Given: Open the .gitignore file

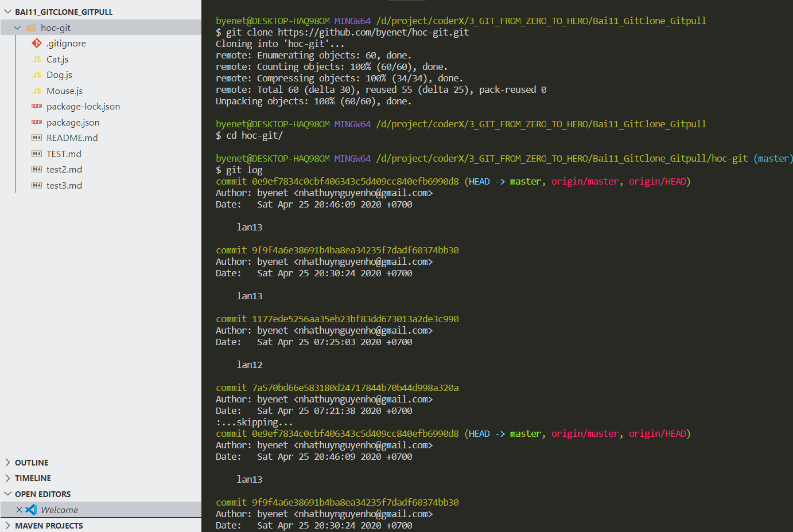Looking at the screenshot, I should point(66,44).
